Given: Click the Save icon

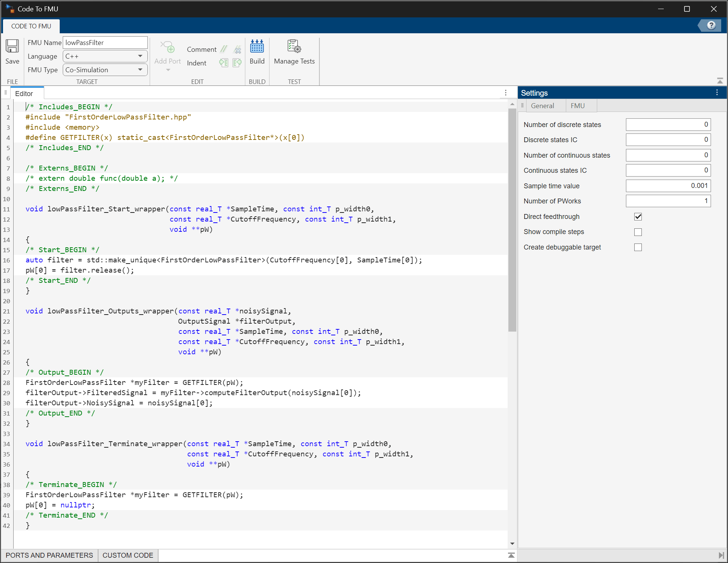Looking at the screenshot, I should [12, 47].
